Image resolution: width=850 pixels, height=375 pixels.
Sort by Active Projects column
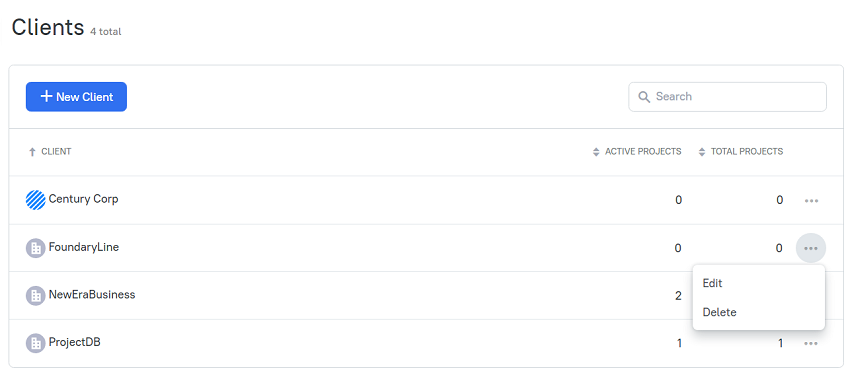[637, 152]
